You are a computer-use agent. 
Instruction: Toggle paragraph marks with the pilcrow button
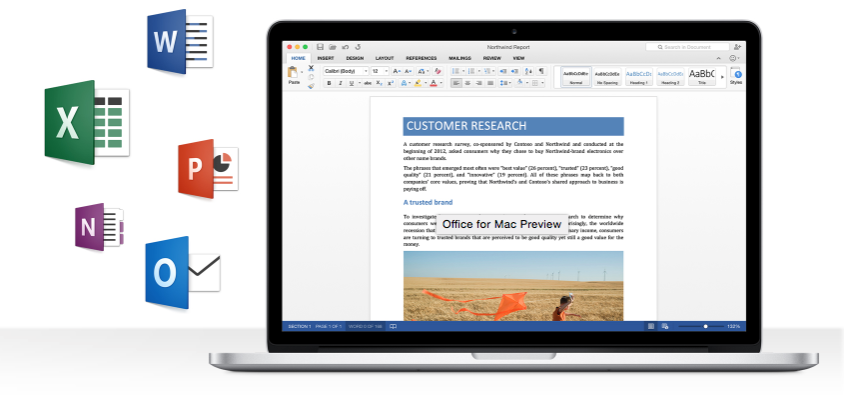coord(541,71)
